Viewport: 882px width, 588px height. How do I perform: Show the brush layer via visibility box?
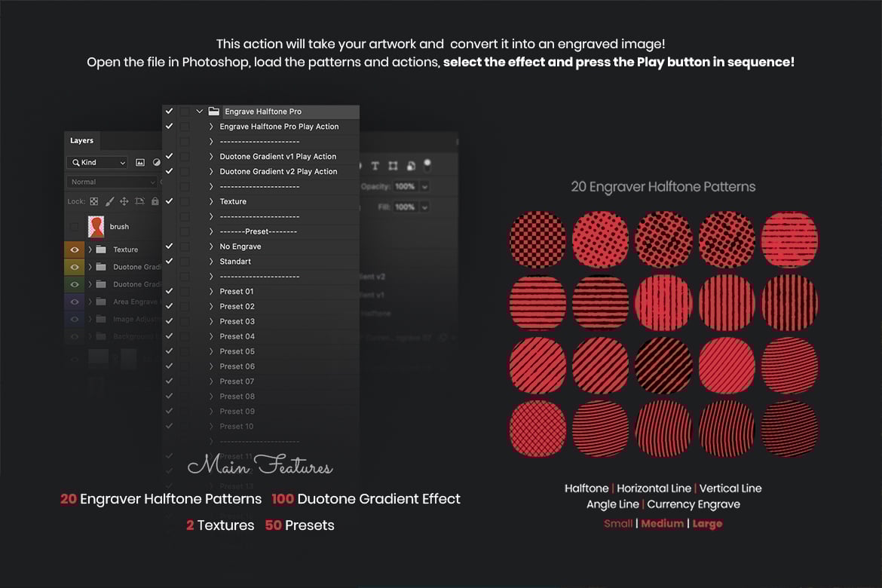click(74, 227)
